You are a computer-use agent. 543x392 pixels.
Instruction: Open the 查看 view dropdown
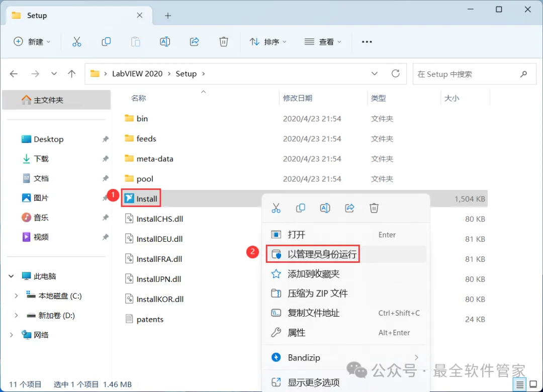(x=323, y=42)
